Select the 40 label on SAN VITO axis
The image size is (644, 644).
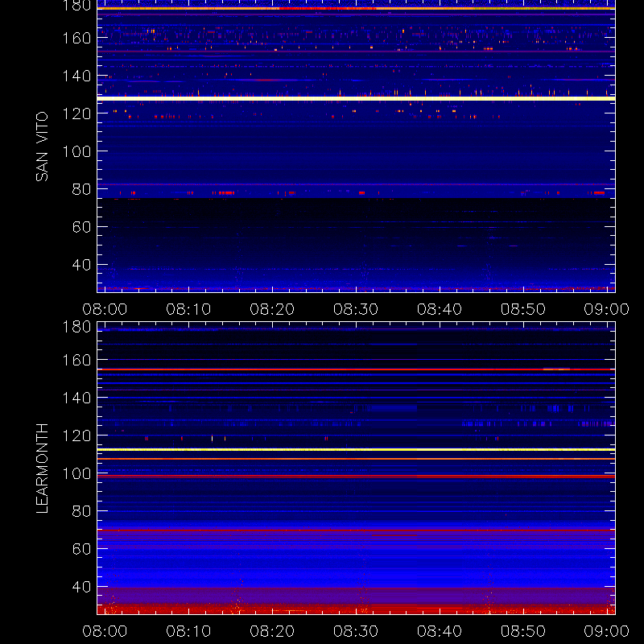click(x=81, y=265)
